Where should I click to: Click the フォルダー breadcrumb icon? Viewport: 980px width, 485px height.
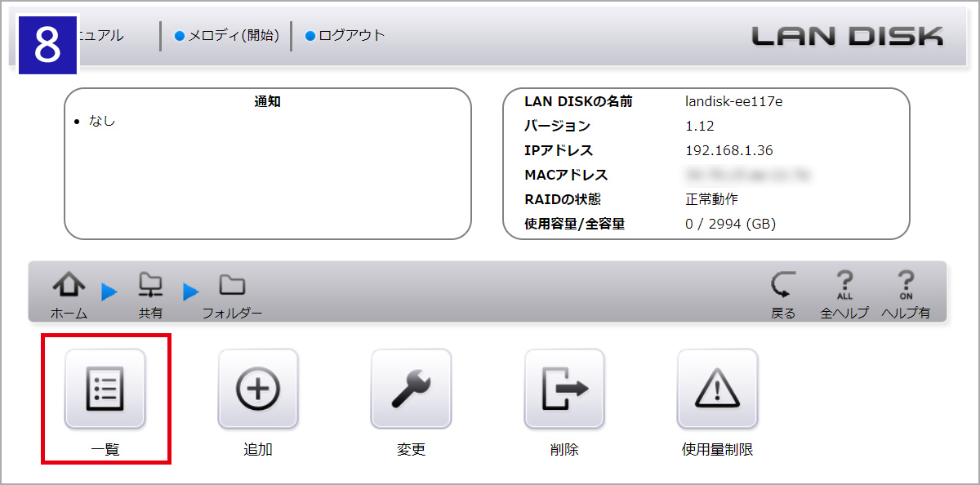click(x=233, y=285)
